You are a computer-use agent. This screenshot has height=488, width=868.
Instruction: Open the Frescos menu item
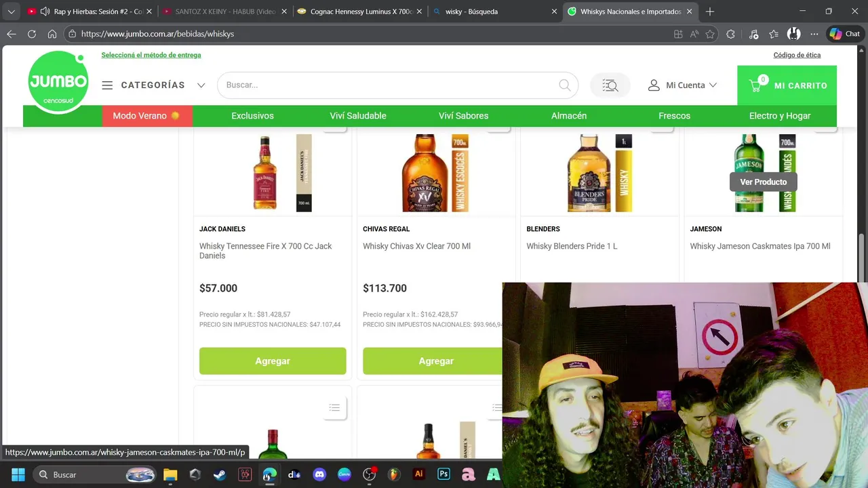[674, 116]
